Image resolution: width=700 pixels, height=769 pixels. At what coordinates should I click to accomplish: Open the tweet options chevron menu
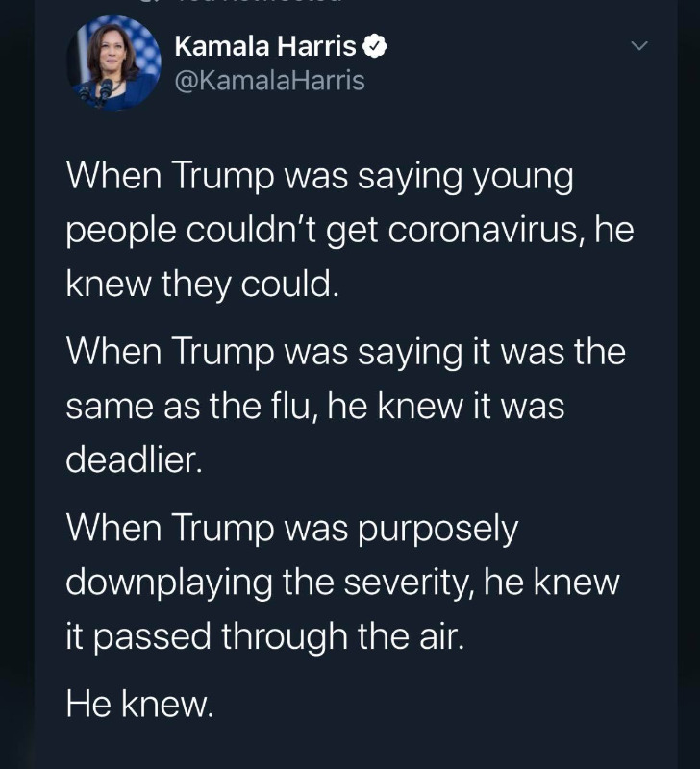639,46
